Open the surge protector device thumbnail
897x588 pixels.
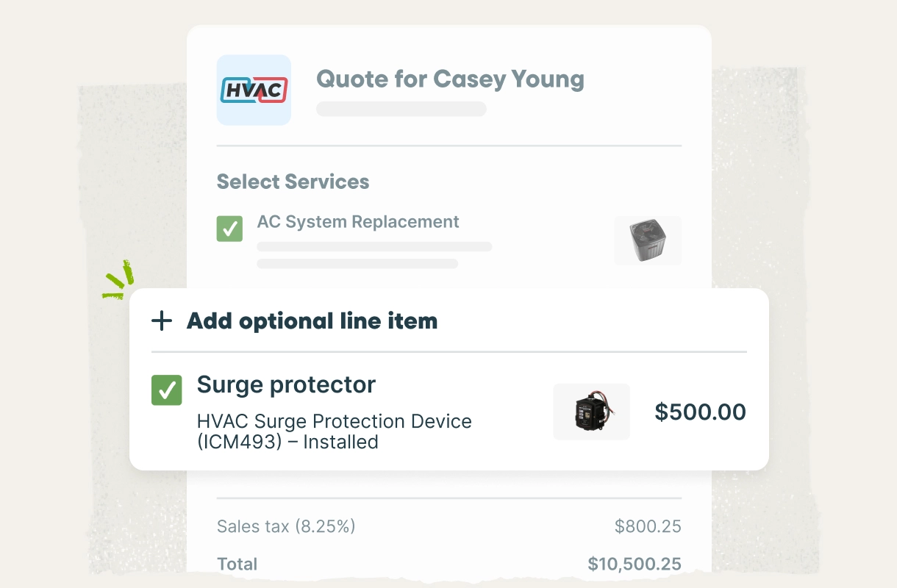click(592, 412)
